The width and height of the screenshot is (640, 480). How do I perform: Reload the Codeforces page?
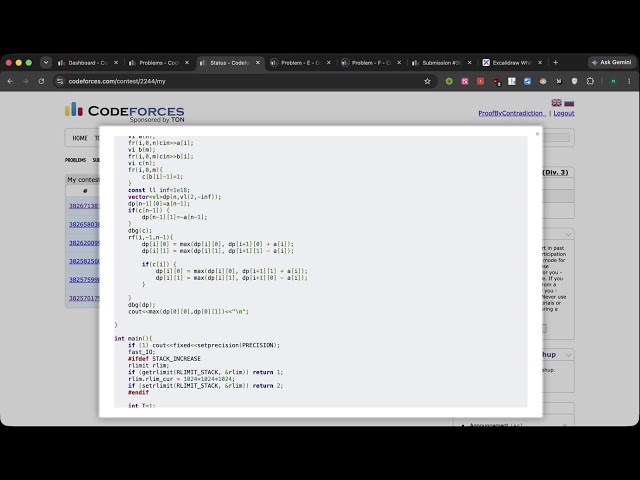click(41, 81)
